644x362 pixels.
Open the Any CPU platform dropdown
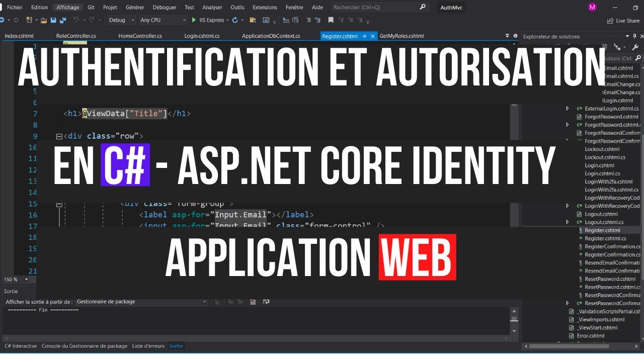[x=163, y=20]
